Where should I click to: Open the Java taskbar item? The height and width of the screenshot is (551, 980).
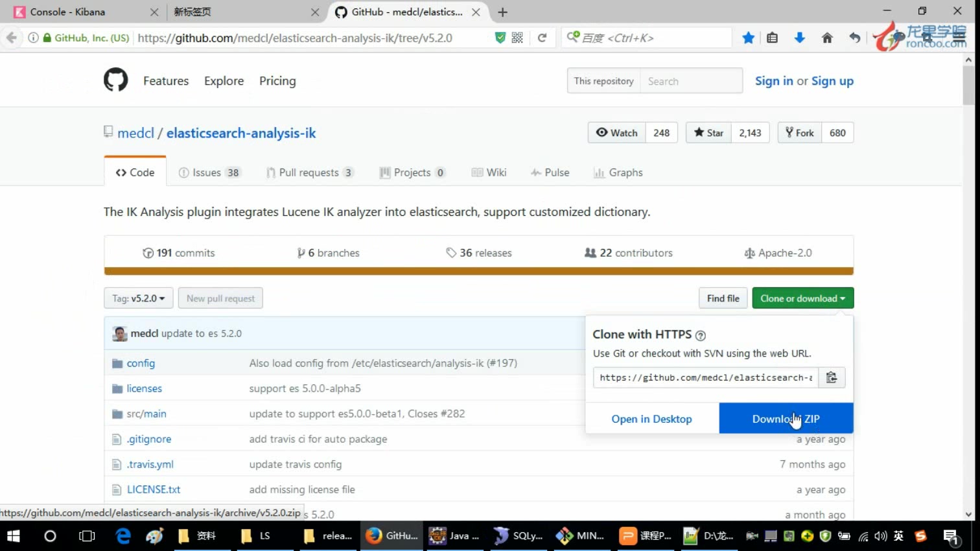point(455,536)
